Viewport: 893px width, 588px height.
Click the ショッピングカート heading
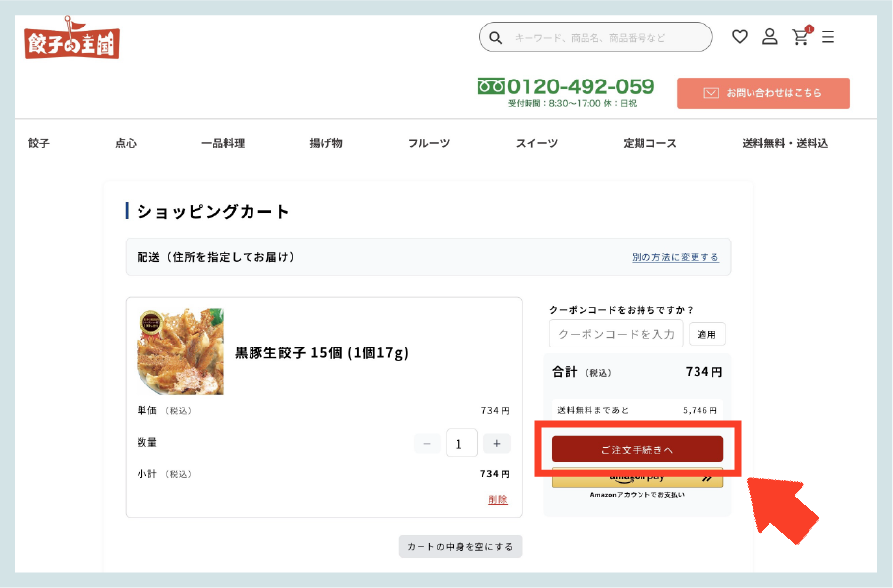coord(213,211)
